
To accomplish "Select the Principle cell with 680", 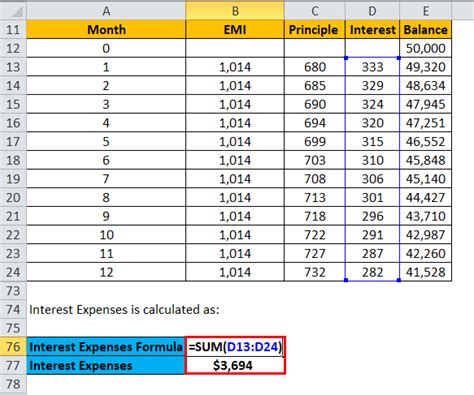I will click(x=315, y=67).
